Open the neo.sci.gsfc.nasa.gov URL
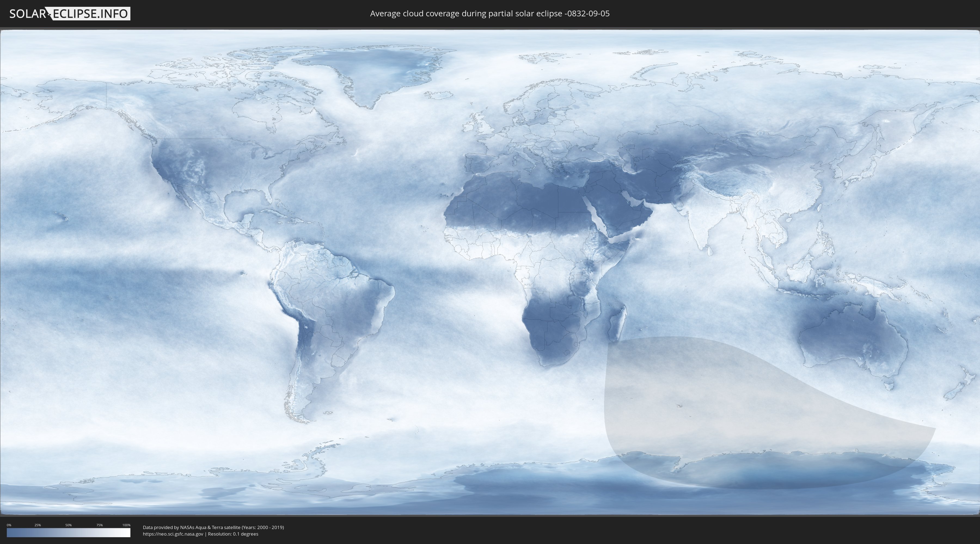This screenshot has width=980, height=544. [173, 534]
